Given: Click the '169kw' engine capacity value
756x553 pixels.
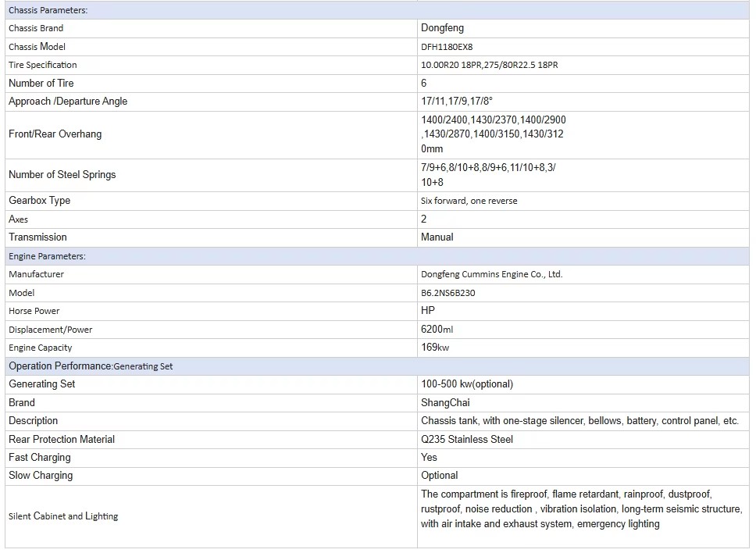Looking at the screenshot, I should (435, 348).
